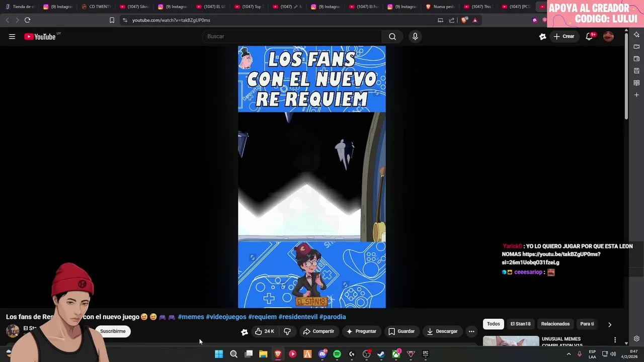This screenshot has height=362, width=644.
Task: Switch to the Tienda browser tab
Action: (20, 7)
